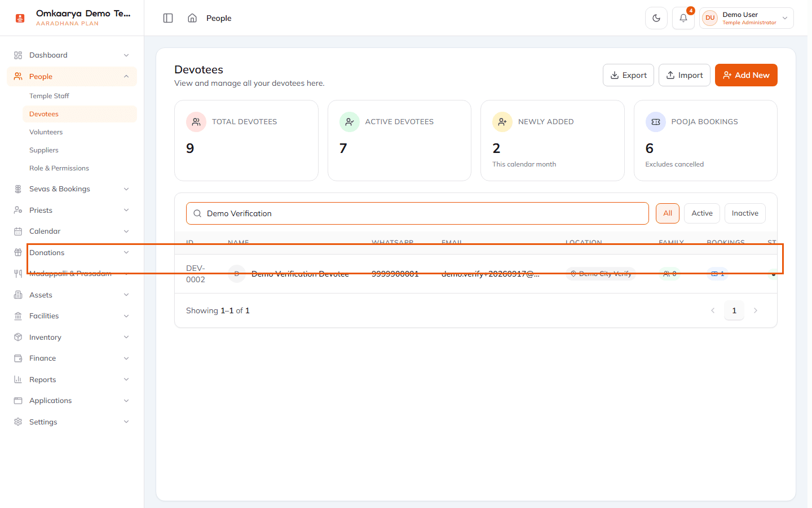
Task: Expand the Dashboard menu chevron
Action: click(126, 55)
